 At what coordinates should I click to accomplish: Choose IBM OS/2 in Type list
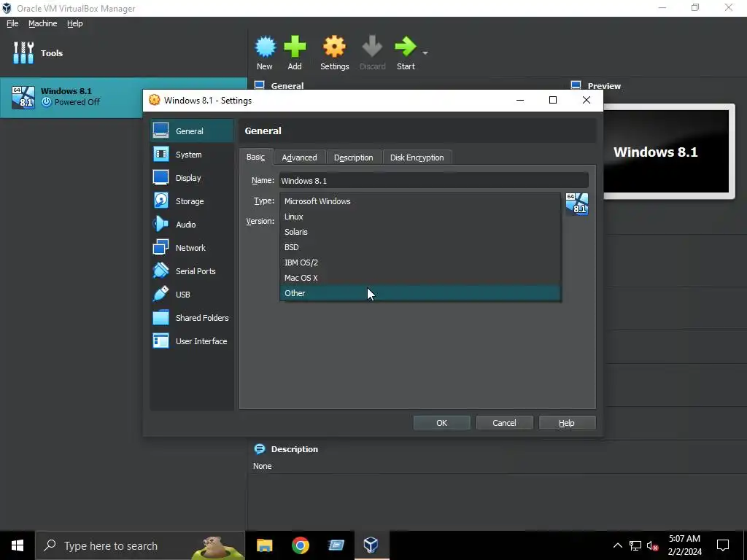click(420, 262)
